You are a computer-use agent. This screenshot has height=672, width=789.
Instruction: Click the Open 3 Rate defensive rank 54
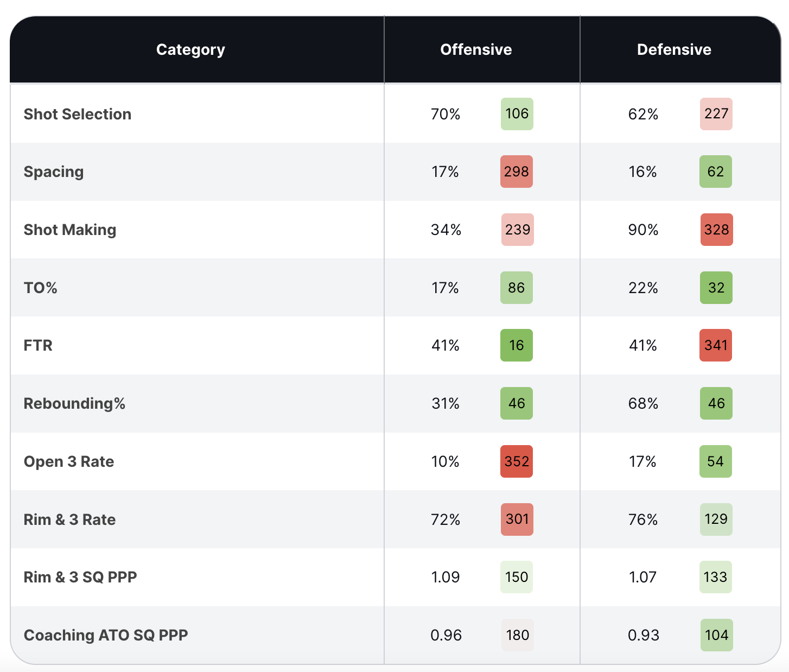tap(716, 461)
